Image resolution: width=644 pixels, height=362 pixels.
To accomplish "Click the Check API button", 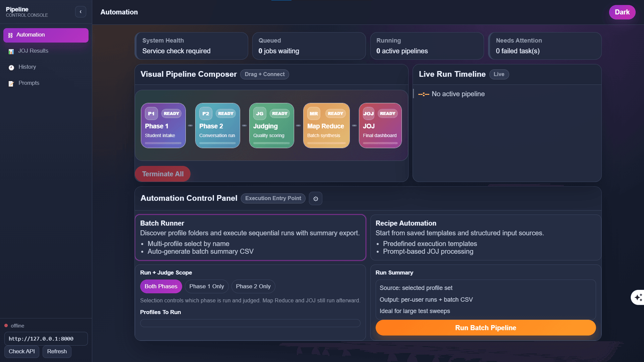I will coord(22,352).
